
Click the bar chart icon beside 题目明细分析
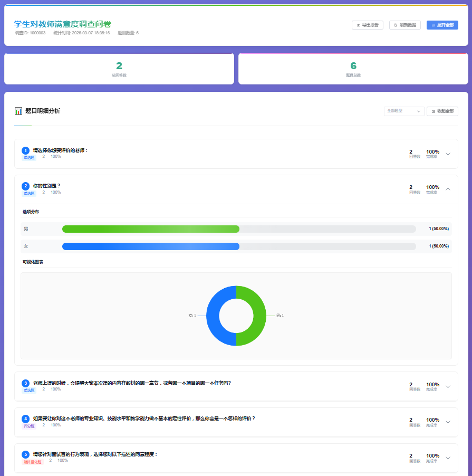click(x=18, y=111)
